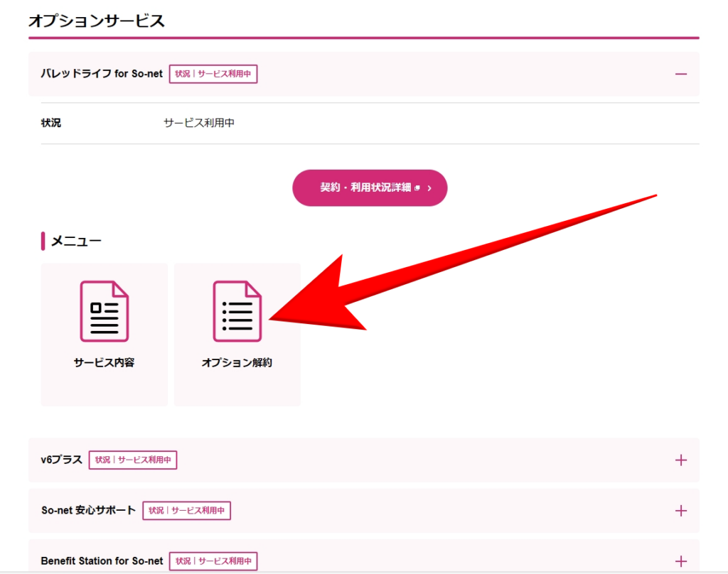Screen dimensions: 728x574
Task: Collapse パレッドライフ section with the minus icon
Action: tap(681, 74)
